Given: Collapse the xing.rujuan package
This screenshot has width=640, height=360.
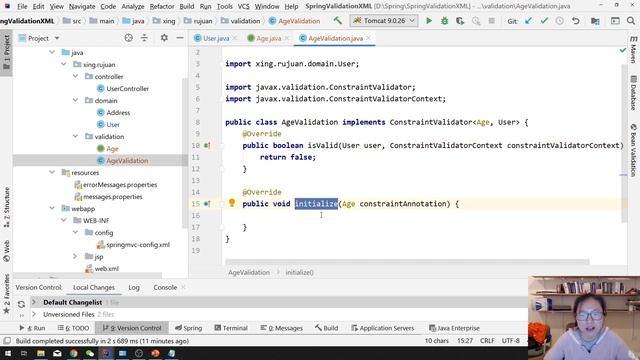Looking at the screenshot, I should [x=64, y=64].
